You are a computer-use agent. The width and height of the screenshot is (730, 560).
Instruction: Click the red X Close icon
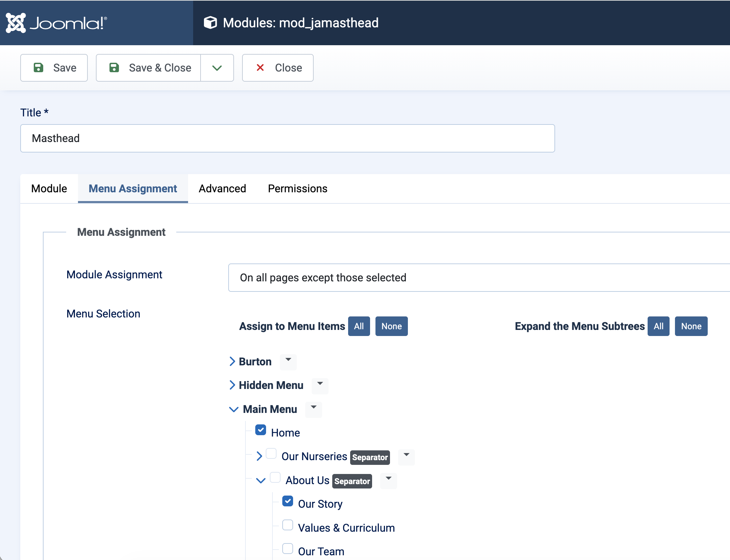tap(260, 68)
